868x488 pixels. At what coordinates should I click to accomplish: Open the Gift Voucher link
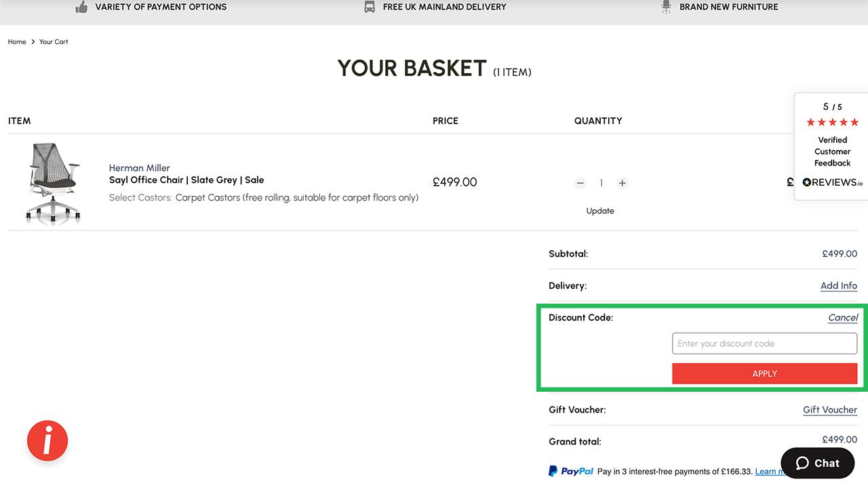point(830,410)
